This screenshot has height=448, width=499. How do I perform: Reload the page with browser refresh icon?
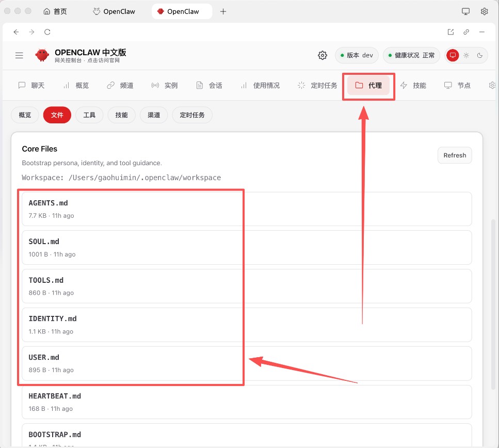coord(47,31)
